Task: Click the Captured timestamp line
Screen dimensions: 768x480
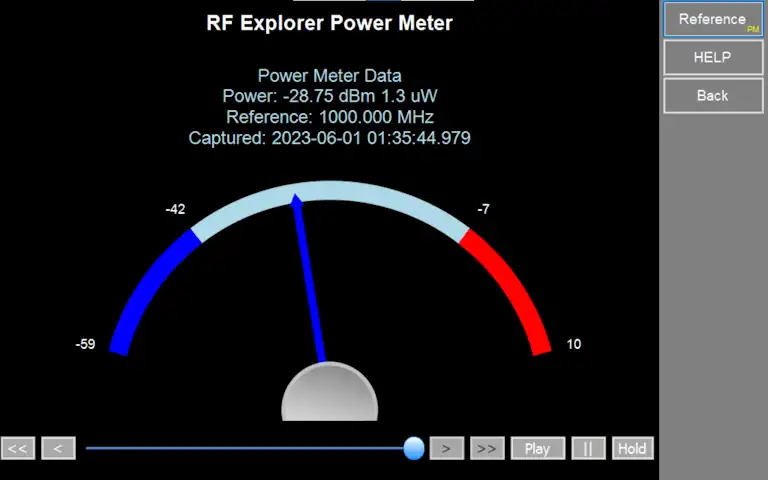Action: click(329, 138)
